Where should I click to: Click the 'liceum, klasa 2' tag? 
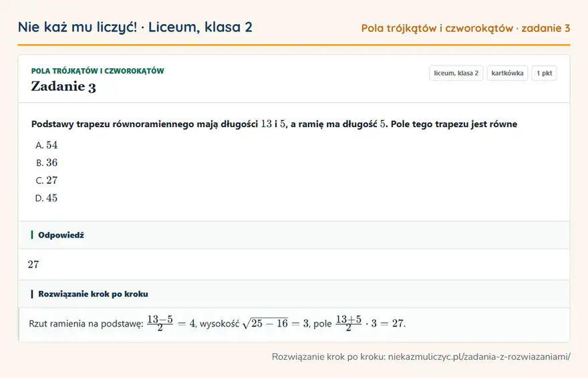pos(456,73)
